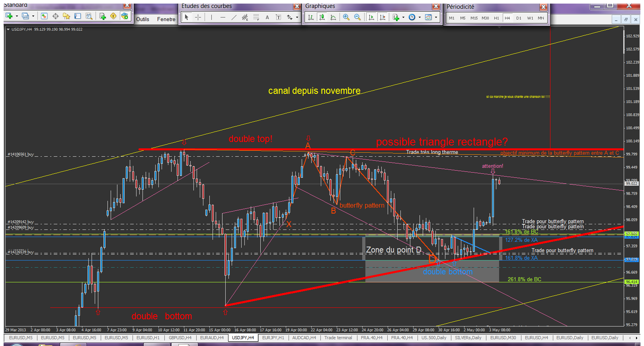Close the Etudes des courbes toolbar
644x346 pixels.
[297, 6]
